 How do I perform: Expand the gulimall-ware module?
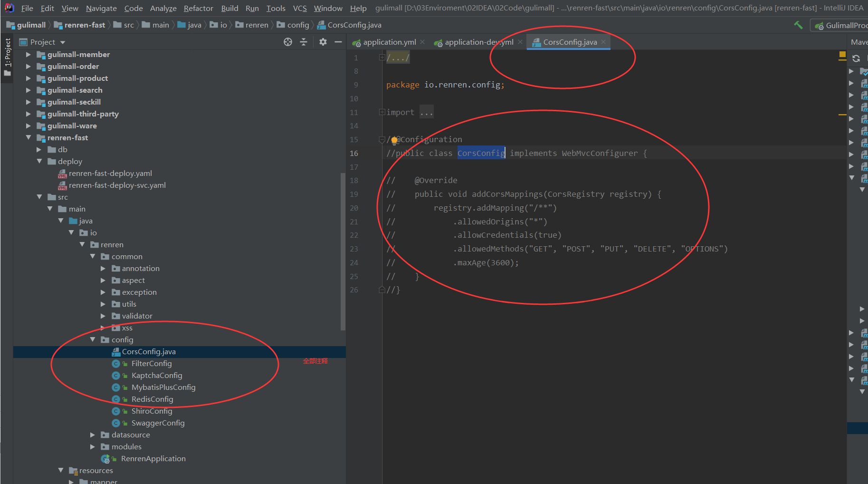coord(29,126)
